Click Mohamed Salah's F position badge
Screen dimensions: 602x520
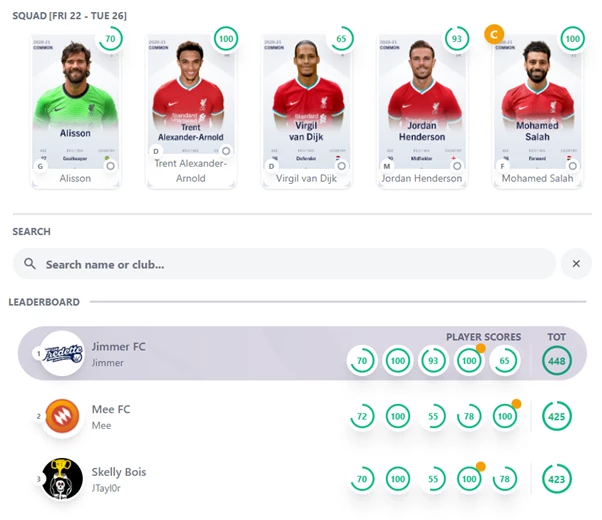click(502, 166)
